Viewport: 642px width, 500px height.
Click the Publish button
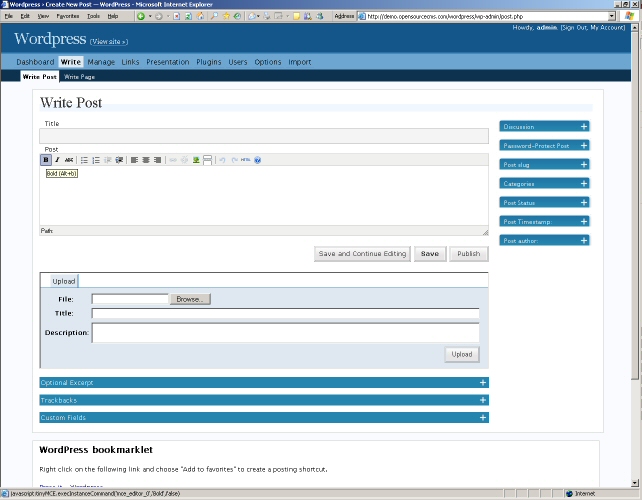pos(469,253)
